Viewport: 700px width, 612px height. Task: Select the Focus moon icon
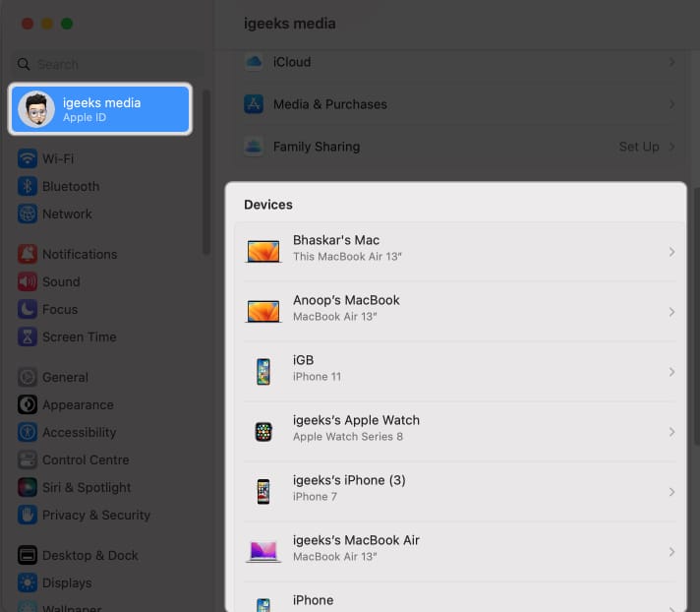pyautogui.click(x=28, y=310)
